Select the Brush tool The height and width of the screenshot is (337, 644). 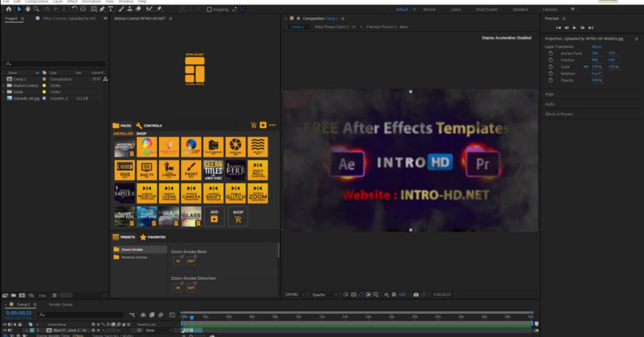pyautogui.click(x=121, y=9)
